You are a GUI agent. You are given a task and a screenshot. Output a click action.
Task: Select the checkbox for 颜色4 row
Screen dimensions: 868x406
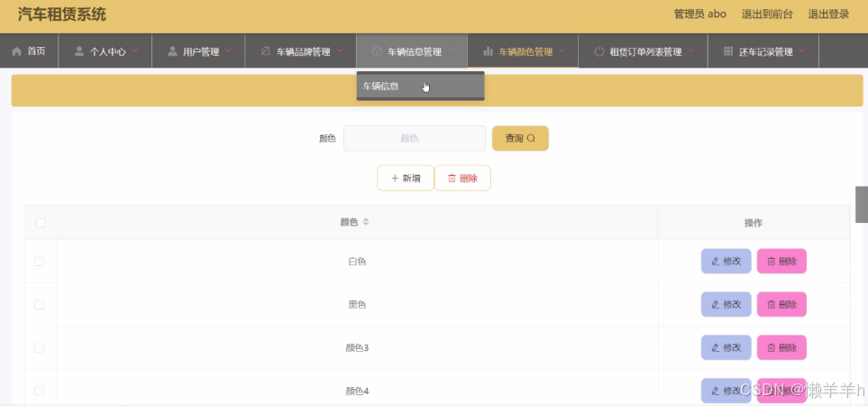click(x=40, y=391)
